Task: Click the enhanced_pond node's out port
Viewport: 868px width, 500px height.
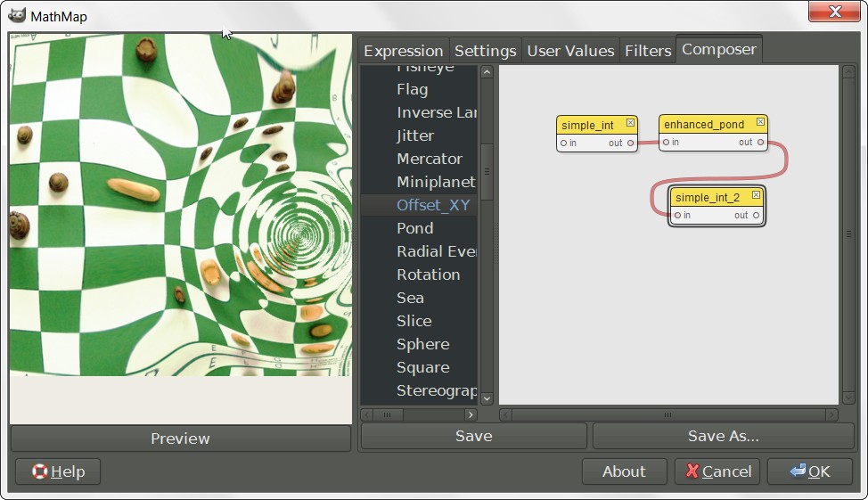Action: (x=760, y=143)
